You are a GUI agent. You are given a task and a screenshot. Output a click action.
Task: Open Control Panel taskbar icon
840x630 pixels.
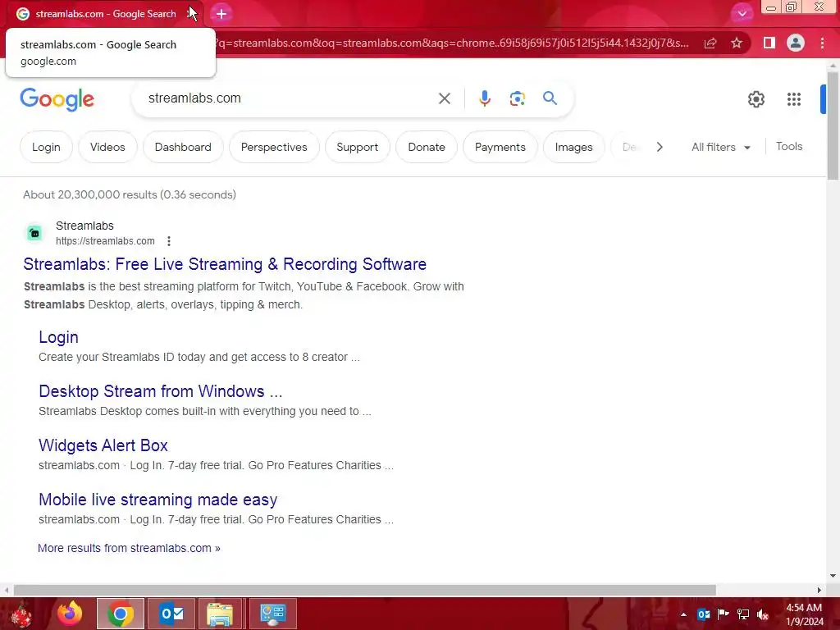point(272,614)
